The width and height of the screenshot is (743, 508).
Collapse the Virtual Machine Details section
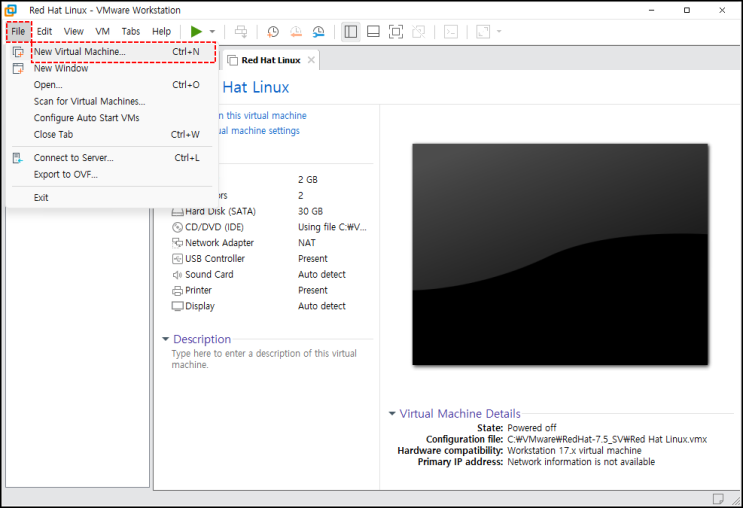pyautogui.click(x=392, y=413)
